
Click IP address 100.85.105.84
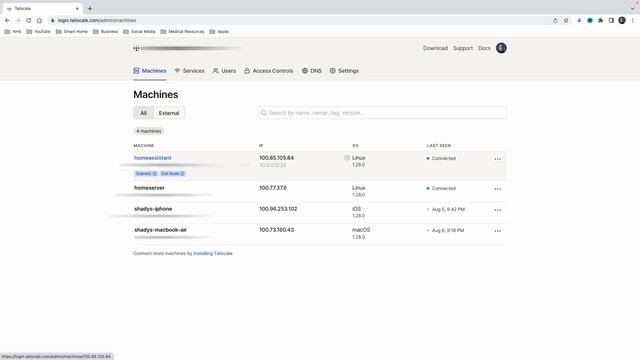[x=276, y=158]
